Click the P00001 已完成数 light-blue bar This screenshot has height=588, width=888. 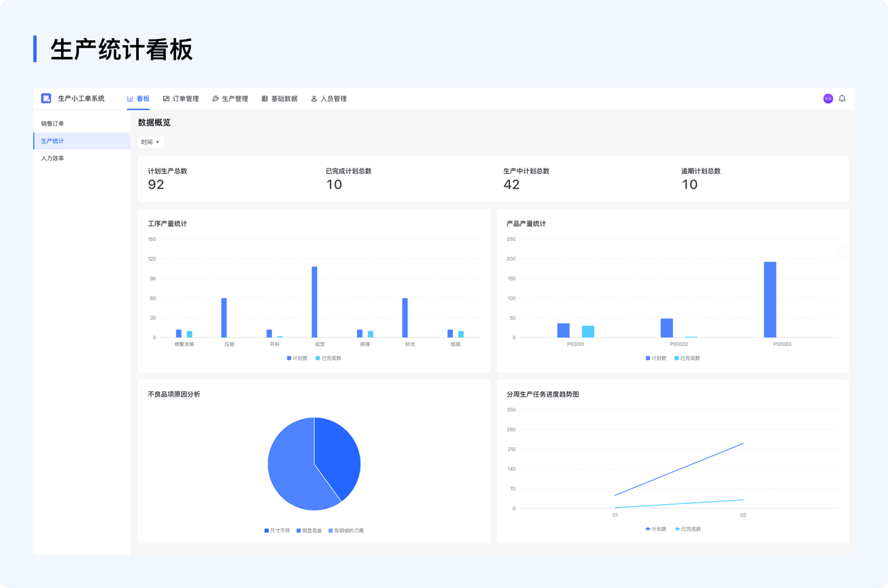[588, 331]
